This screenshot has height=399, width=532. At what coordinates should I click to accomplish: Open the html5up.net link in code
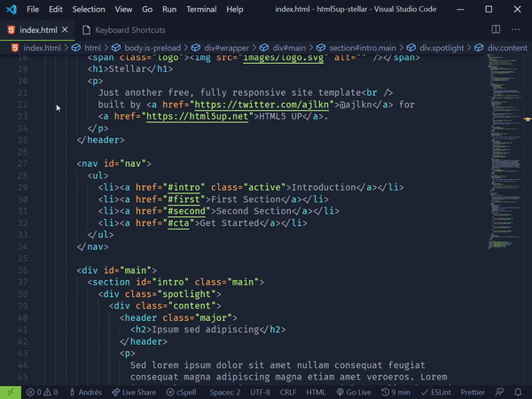(x=197, y=116)
